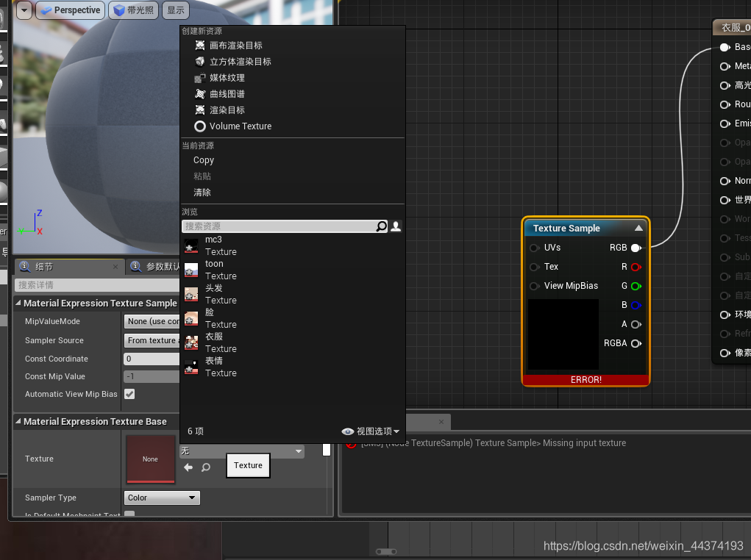Click the 立方体渲染目标 creation icon
The width and height of the screenshot is (751, 560).
pos(199,61)
